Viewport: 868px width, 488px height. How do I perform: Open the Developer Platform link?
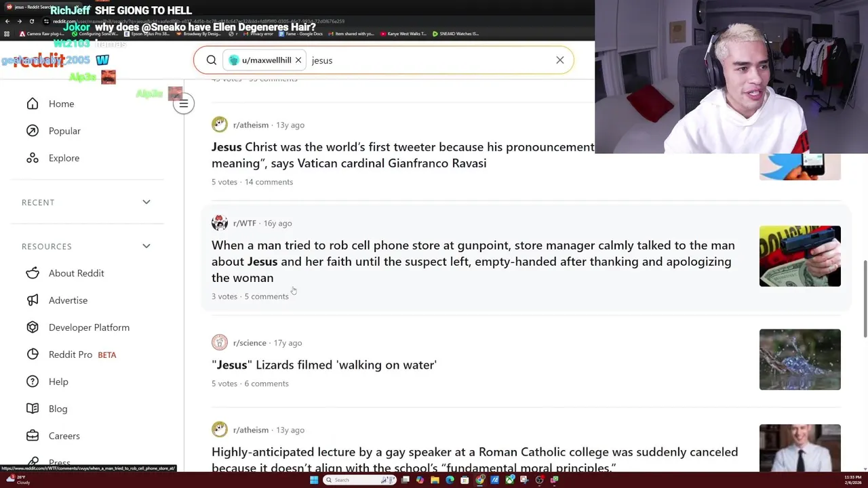(89, 327)
